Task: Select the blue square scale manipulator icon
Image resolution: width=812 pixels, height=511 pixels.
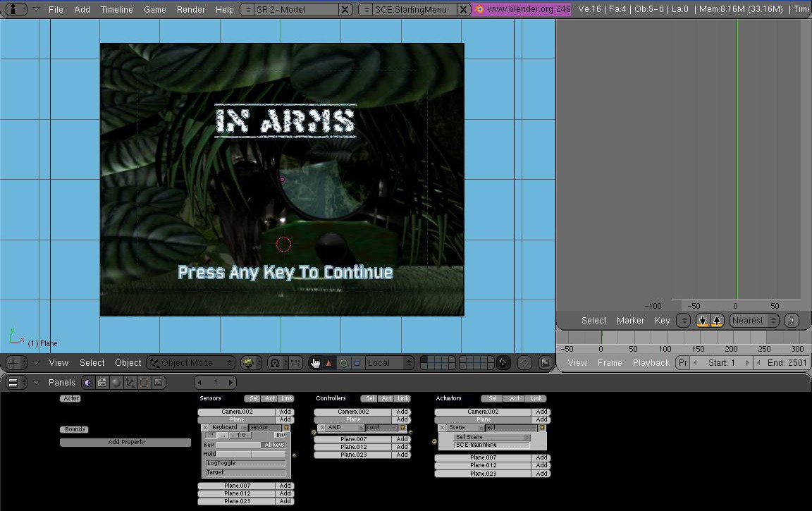Action: (357, 363)
